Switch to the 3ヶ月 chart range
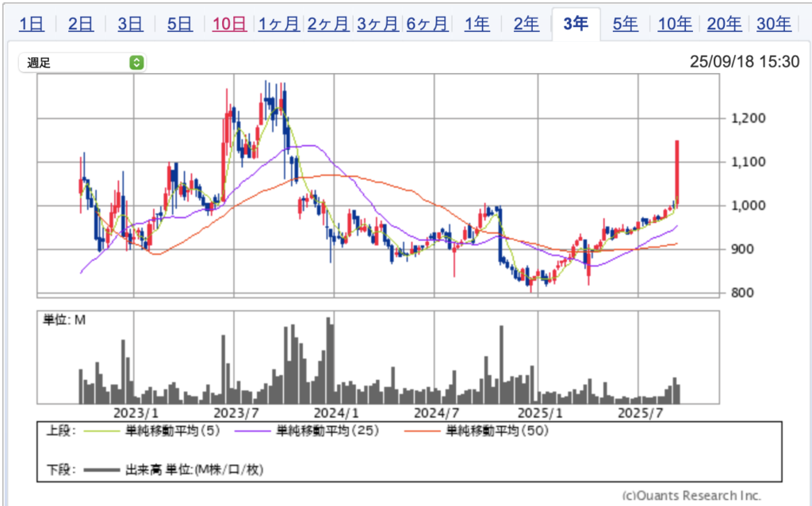Image resolution: width=812 pixels, height=506 pixels. [377, 24]
